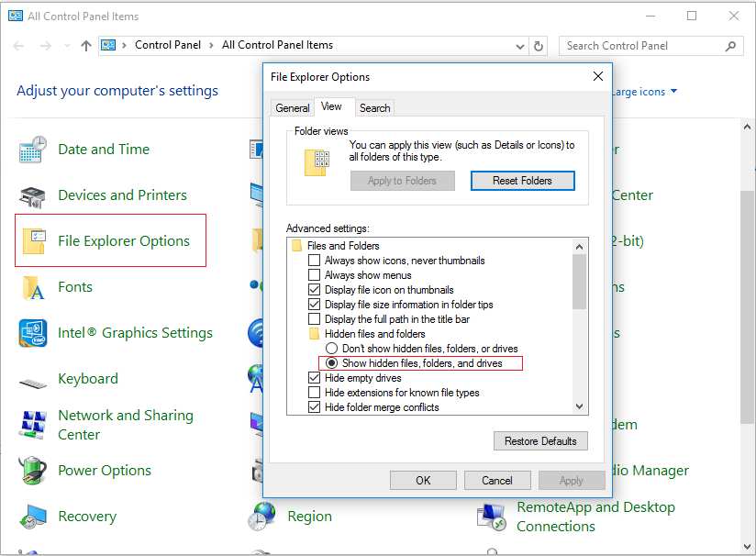
Task: Click the Advanced settings scrollbar down arrow
Action: click(x=579, y=406)
